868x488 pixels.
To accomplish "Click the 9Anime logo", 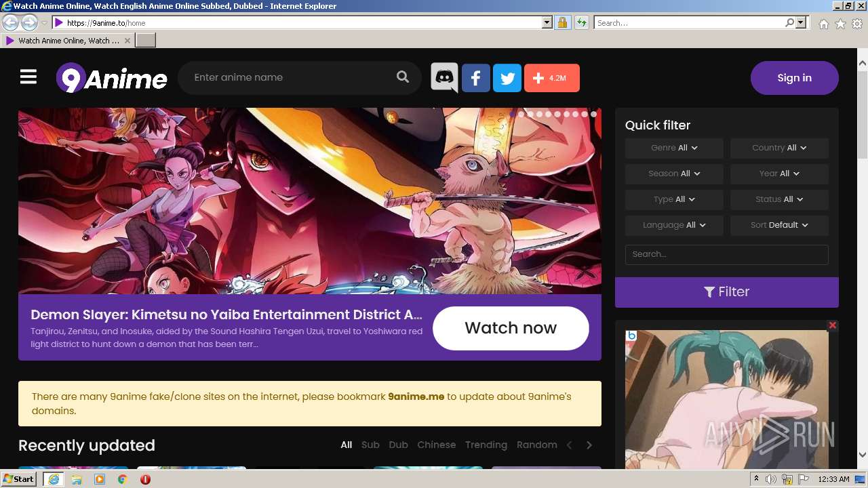I will 112,79.
